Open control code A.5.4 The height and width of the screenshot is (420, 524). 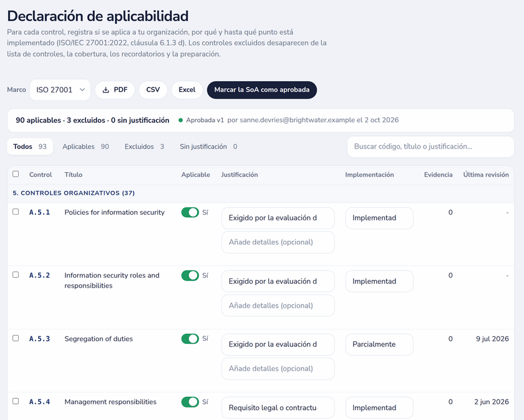point(39,402)
